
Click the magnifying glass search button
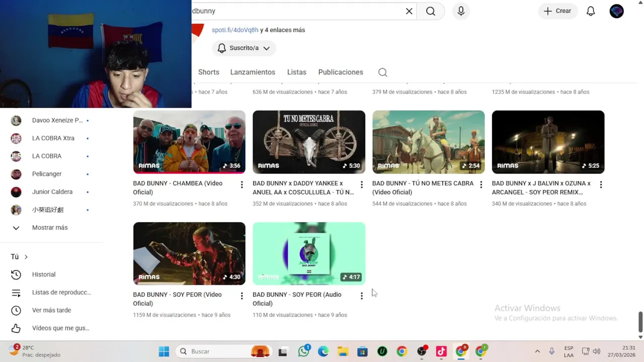(x=431, y=11)
